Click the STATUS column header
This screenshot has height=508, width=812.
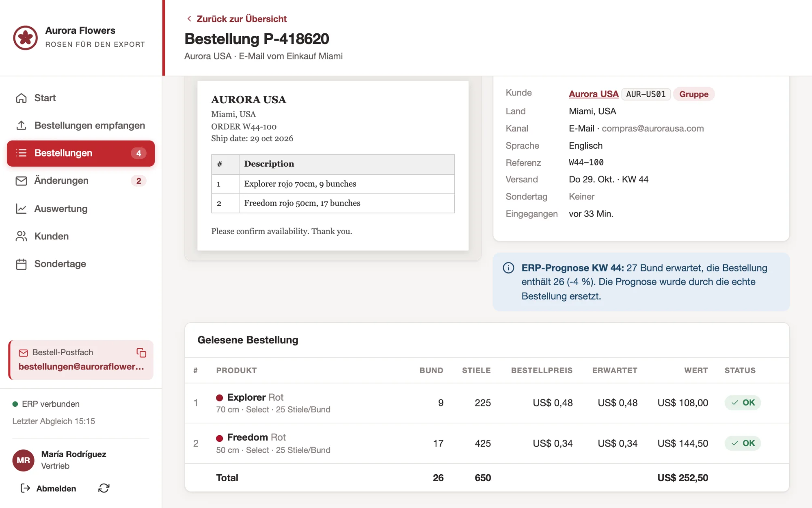pyautogui.click(x=740, y=370)
